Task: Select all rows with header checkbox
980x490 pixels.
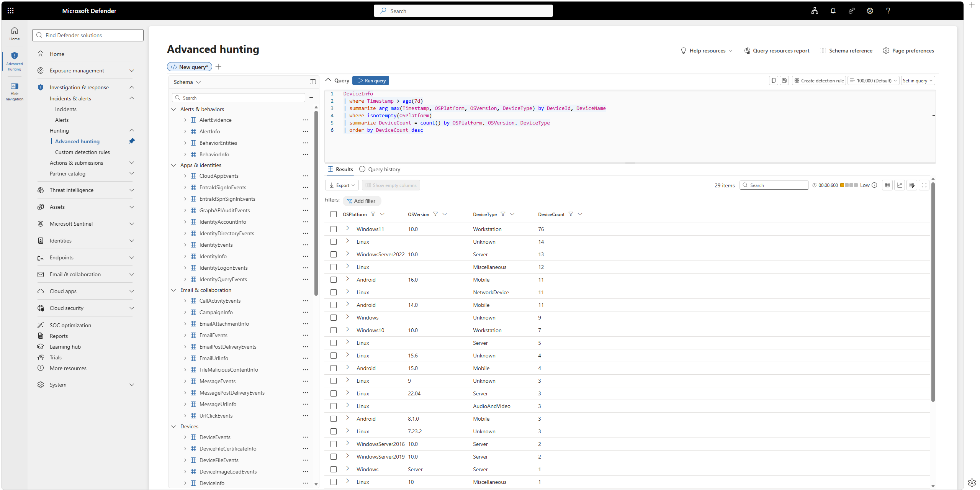Action: coord(334,214)
